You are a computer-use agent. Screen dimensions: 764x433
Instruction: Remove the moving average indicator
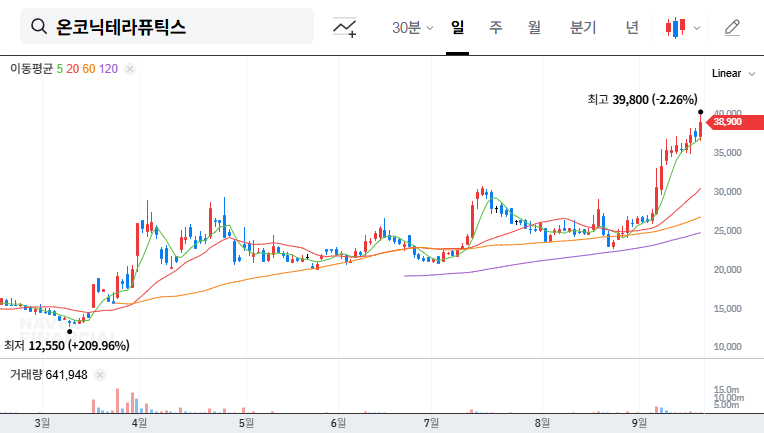point(130,69)
